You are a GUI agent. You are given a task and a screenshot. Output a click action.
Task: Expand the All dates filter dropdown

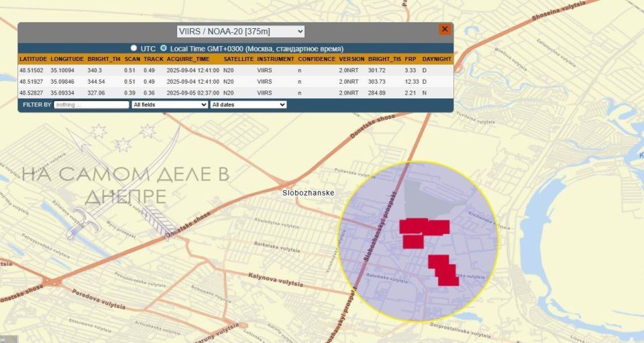coord(248,105)
